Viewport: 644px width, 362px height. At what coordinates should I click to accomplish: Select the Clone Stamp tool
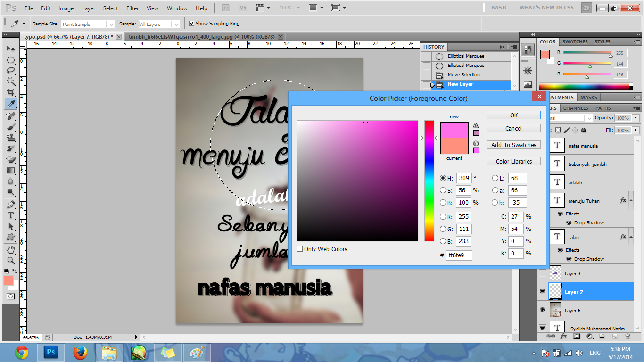pos(10,137)
